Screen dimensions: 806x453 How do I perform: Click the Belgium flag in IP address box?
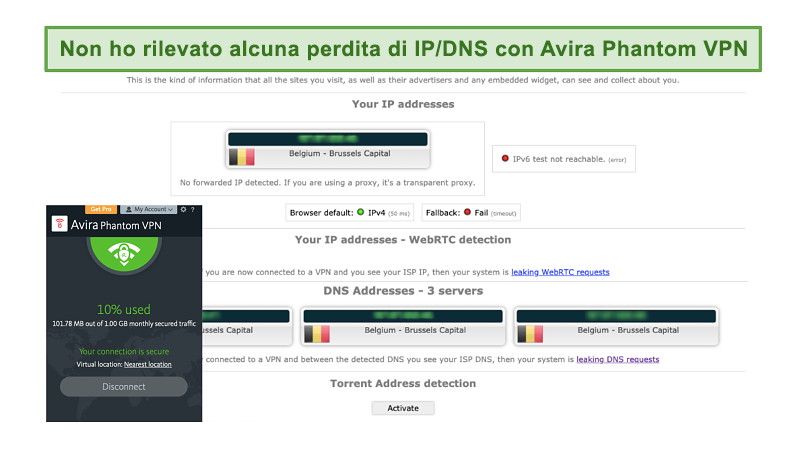point(242,157)
